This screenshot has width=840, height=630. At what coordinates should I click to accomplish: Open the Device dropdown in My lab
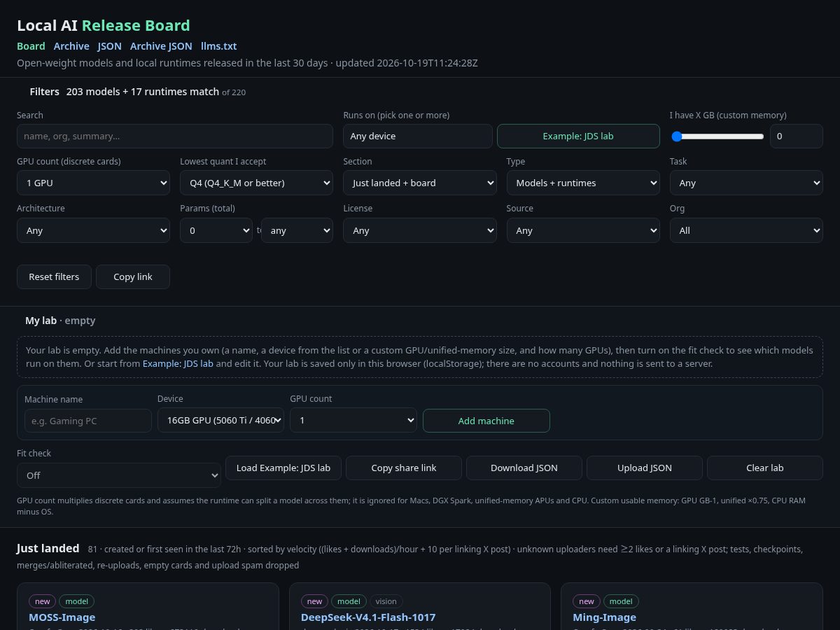point(220,420)
